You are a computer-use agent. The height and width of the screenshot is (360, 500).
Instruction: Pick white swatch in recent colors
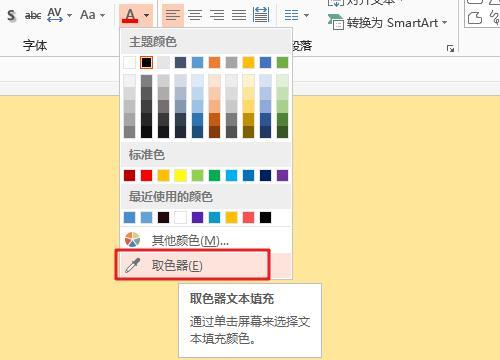click(180, 218)
